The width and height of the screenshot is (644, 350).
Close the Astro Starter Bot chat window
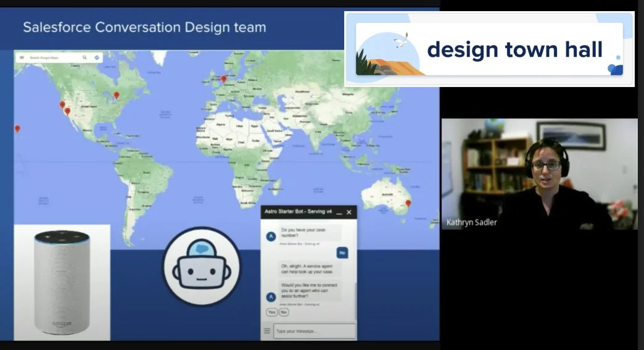coord(349,212)
